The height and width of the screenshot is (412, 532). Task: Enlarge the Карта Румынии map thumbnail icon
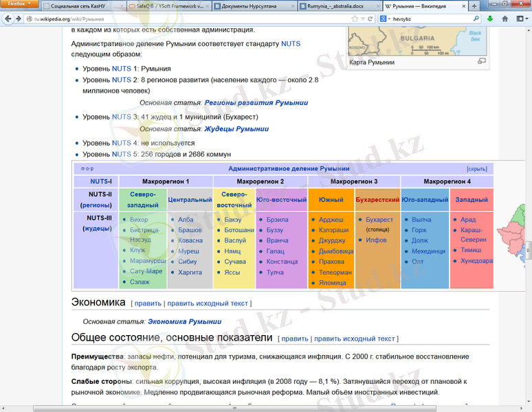tap(481, 62)
